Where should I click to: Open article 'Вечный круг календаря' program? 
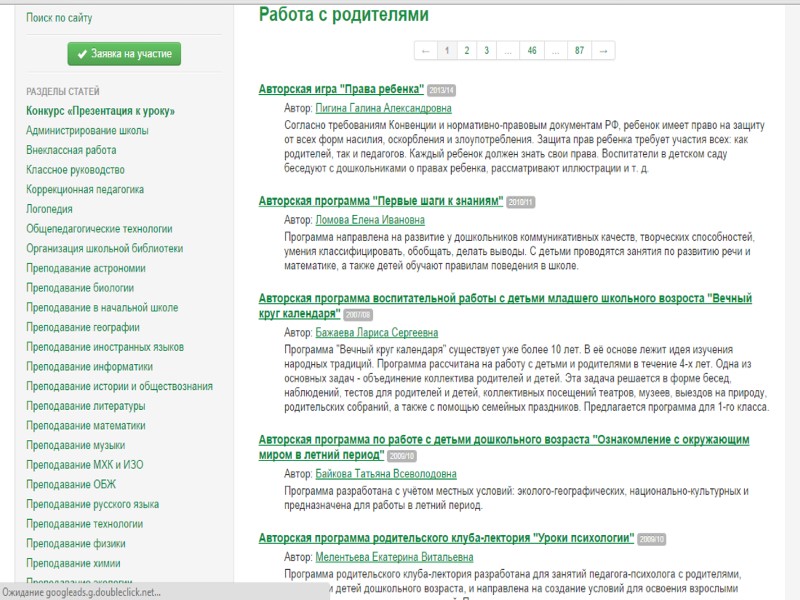(x=505, y=306)
